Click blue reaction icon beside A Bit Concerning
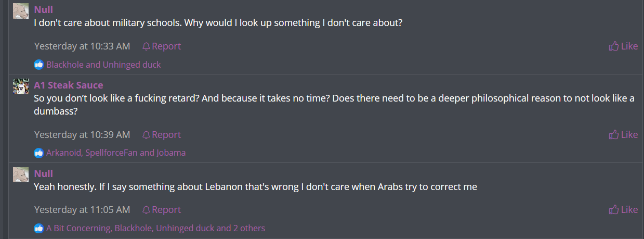 pyautogui.click(x=39, y=228)
